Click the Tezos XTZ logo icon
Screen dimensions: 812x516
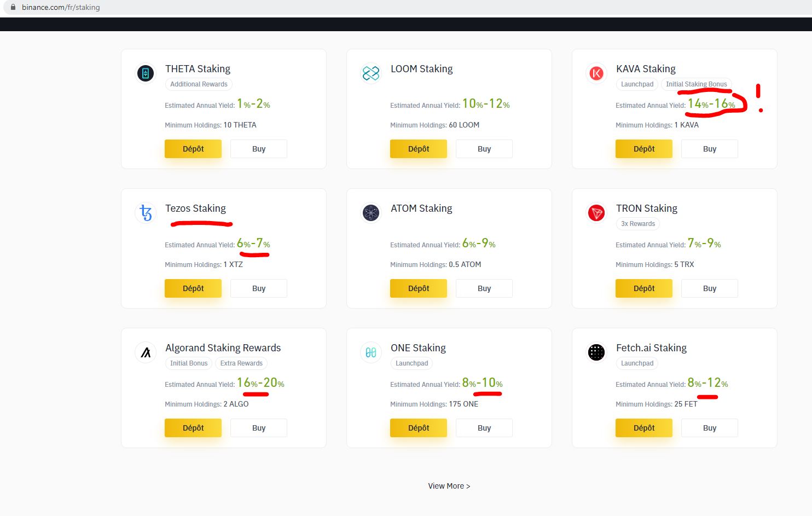tap(146, 213)
